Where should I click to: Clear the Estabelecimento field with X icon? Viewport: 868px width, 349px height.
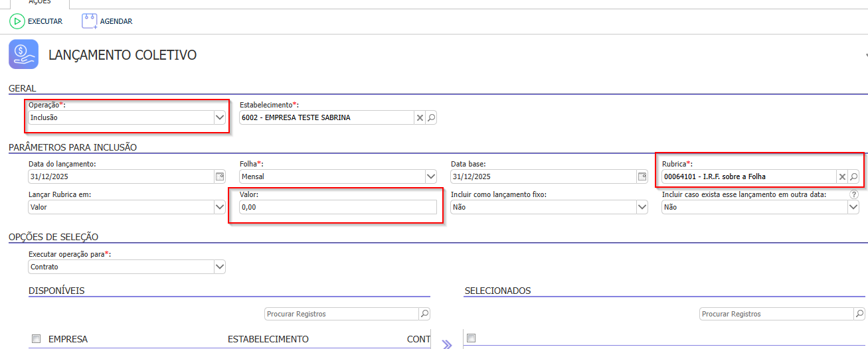(x=420, y=118)
